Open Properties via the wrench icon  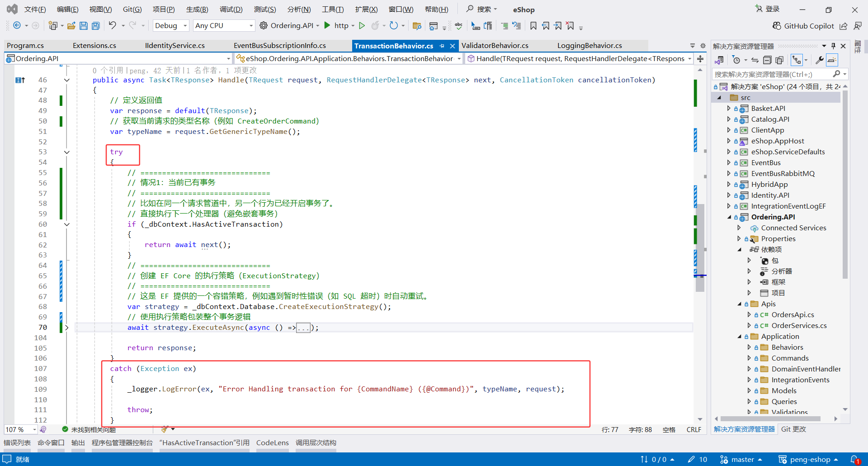coord(819,60)
